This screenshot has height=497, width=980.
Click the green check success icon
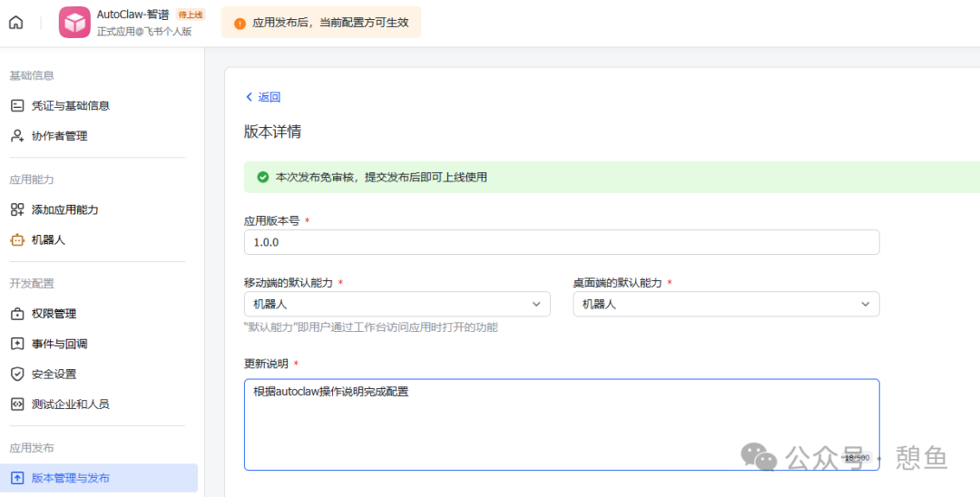(x=263, y=178)
